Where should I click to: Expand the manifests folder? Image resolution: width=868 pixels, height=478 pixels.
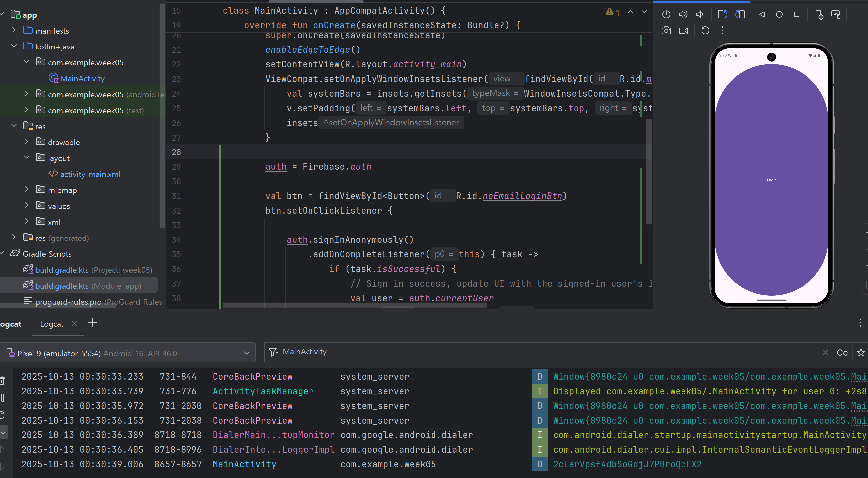pos(14,30)
